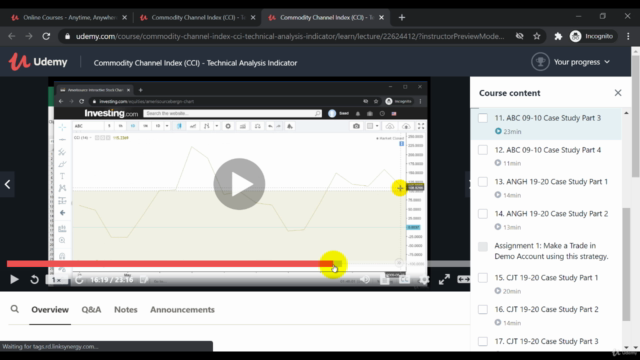
Task: Check lecture 11 ABC 09-10 Case Study Part 3
Action: tap(483, 118)
